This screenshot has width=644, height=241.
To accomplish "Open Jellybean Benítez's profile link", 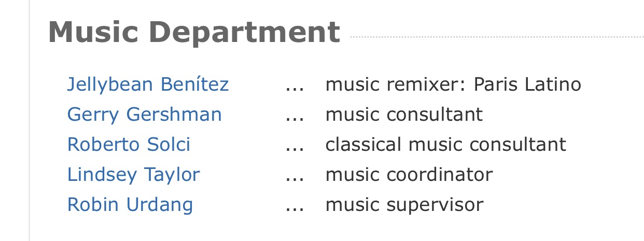I will [x=148, y=84].
